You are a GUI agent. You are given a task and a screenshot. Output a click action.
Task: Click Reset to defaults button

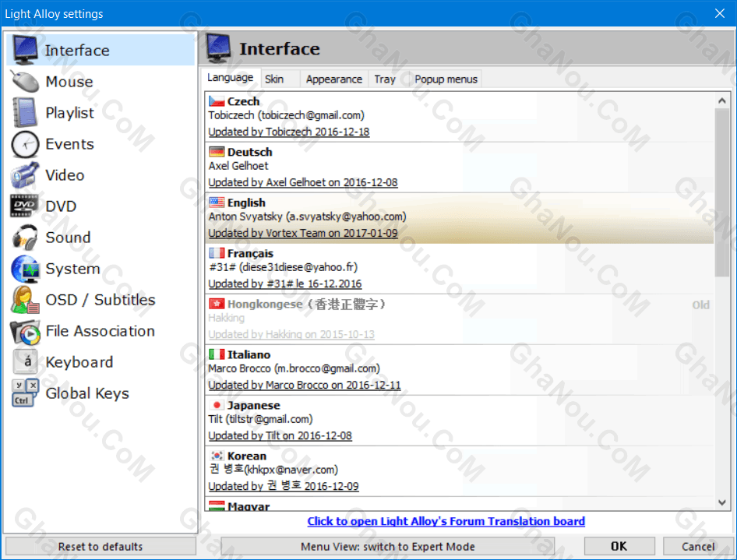pos(100,547)
